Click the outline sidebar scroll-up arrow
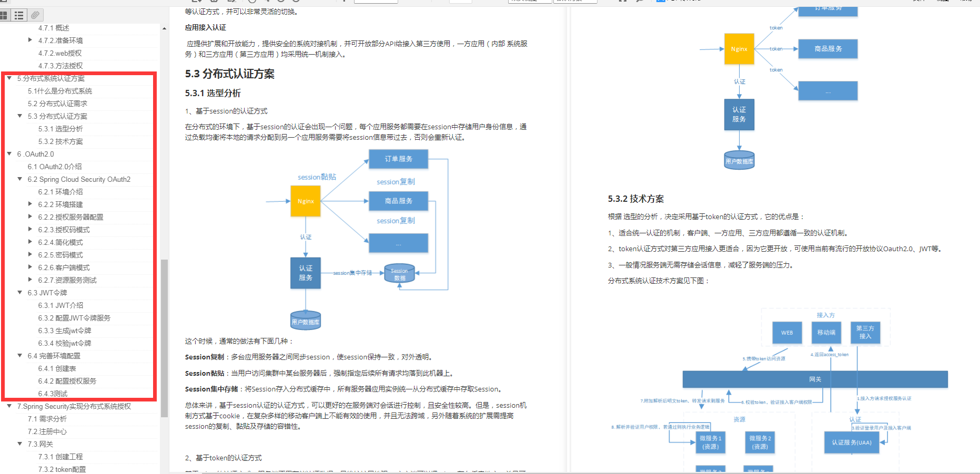The height and width of the screenshot is (474, 980). coord(164,28)
